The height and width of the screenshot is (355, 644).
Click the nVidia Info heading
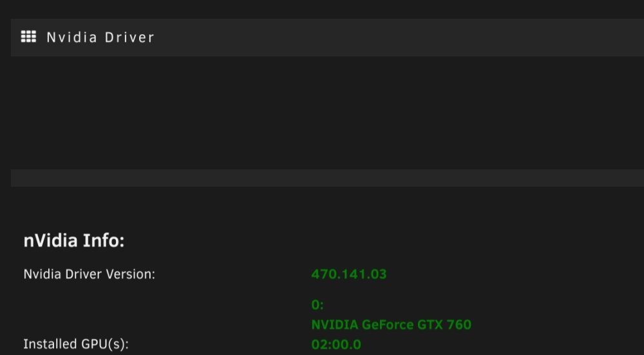coord(74,241)
